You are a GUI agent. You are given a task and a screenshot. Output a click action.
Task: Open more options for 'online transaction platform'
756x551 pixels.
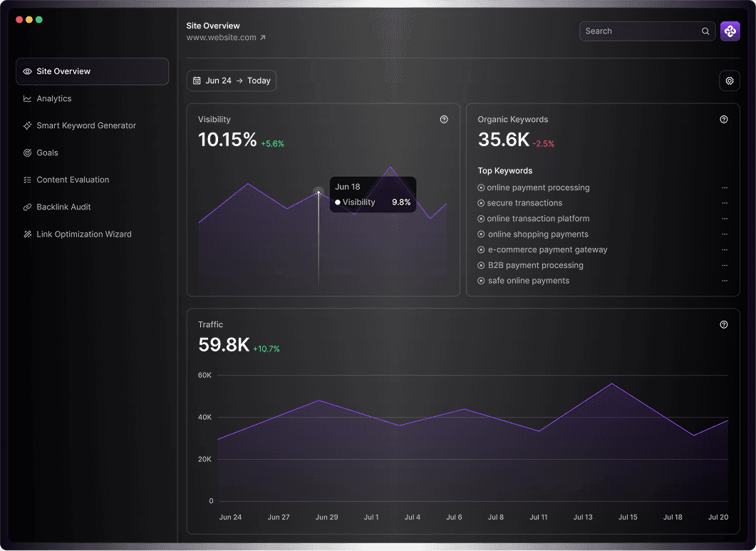(x=725, y=219)
